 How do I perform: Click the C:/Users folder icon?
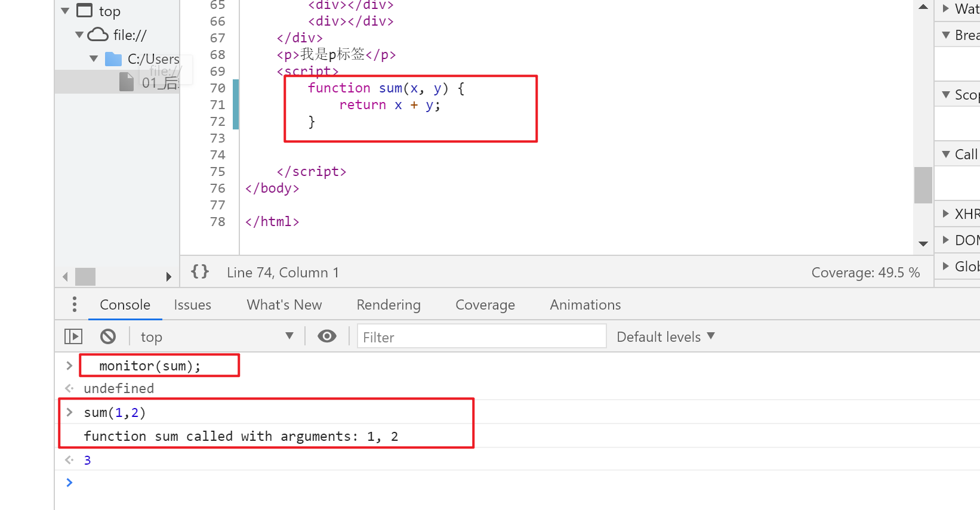pos(113,59)
